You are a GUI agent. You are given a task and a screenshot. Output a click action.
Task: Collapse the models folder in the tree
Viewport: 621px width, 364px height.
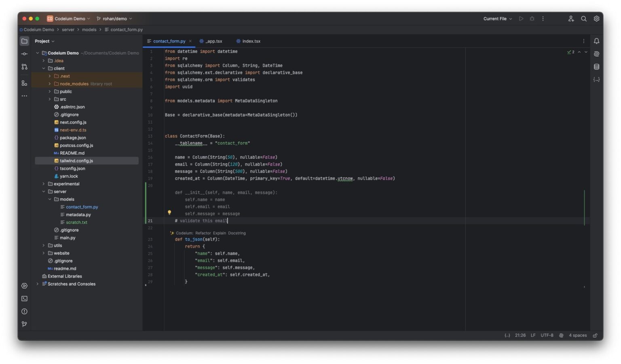(x=50, y=199)
